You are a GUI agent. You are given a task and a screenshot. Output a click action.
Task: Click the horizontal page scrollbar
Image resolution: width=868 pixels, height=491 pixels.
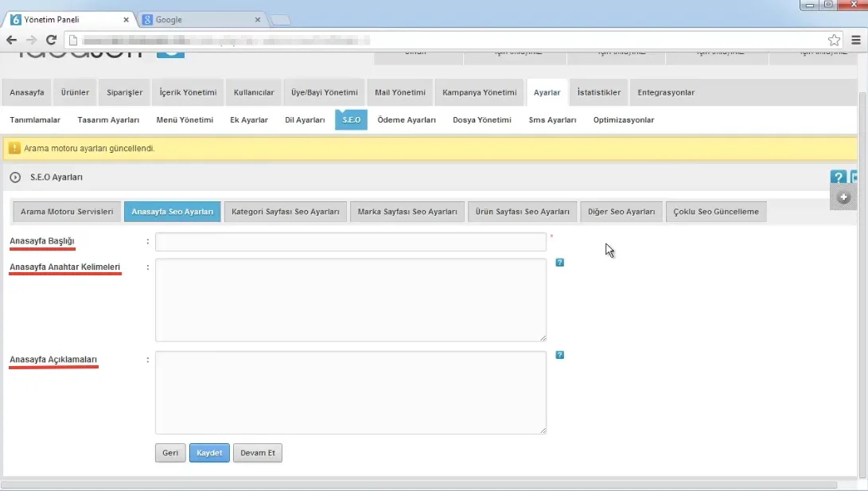(x=421, y=485)
